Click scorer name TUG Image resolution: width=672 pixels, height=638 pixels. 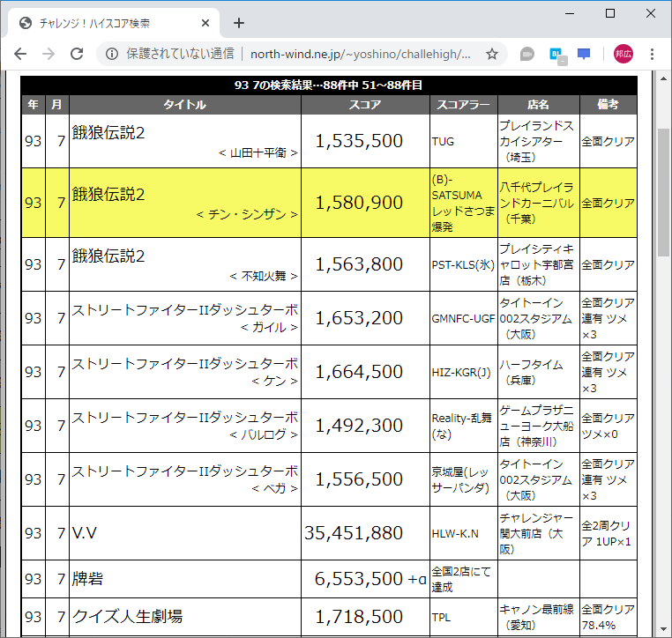(x=443, y=141)
